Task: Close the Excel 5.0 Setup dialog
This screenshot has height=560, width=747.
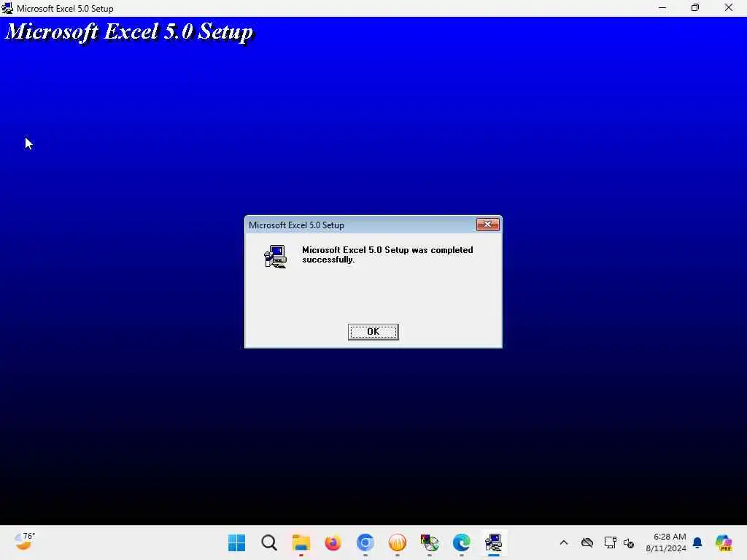Action: click(x=487, y=225)
